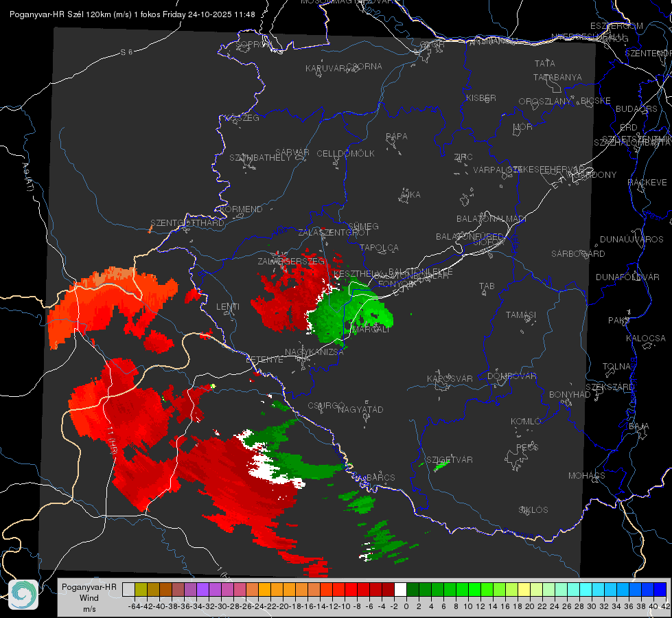
Task: Click the KOMLO town label
Action: pos(526,422)
